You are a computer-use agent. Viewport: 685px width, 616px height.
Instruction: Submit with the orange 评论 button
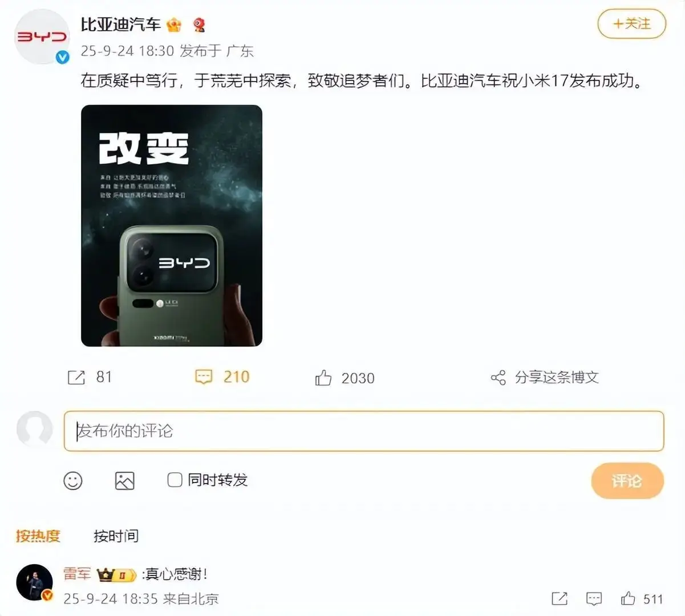coord(627,481)
